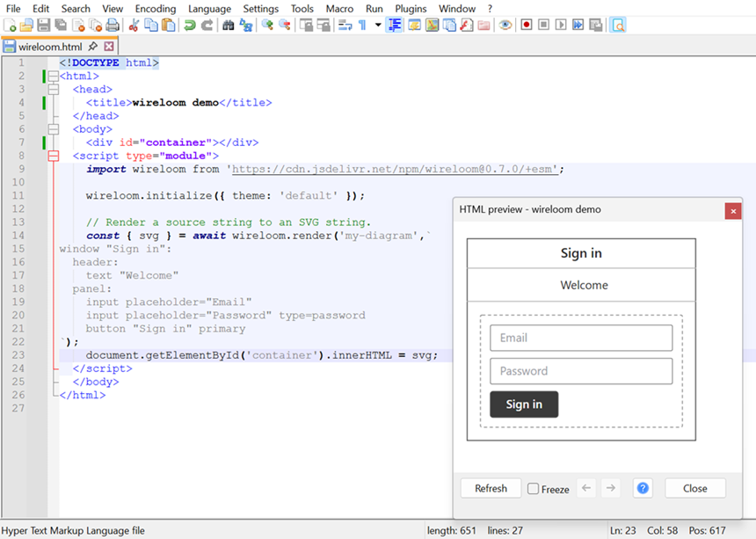Click the Ln: 23 status bar field
Screen dimensions: 756x539
click(623, 531)
